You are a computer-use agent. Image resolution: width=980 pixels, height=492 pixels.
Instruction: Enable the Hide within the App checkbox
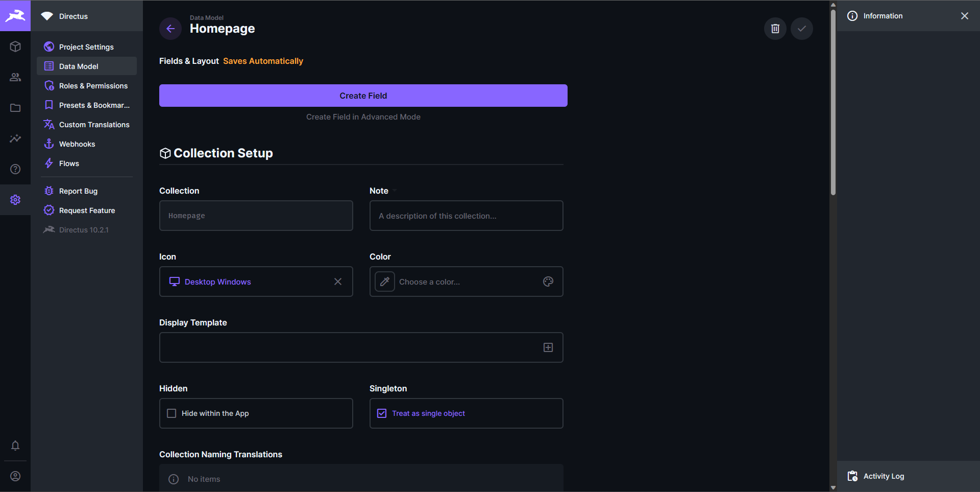[172, 413]
